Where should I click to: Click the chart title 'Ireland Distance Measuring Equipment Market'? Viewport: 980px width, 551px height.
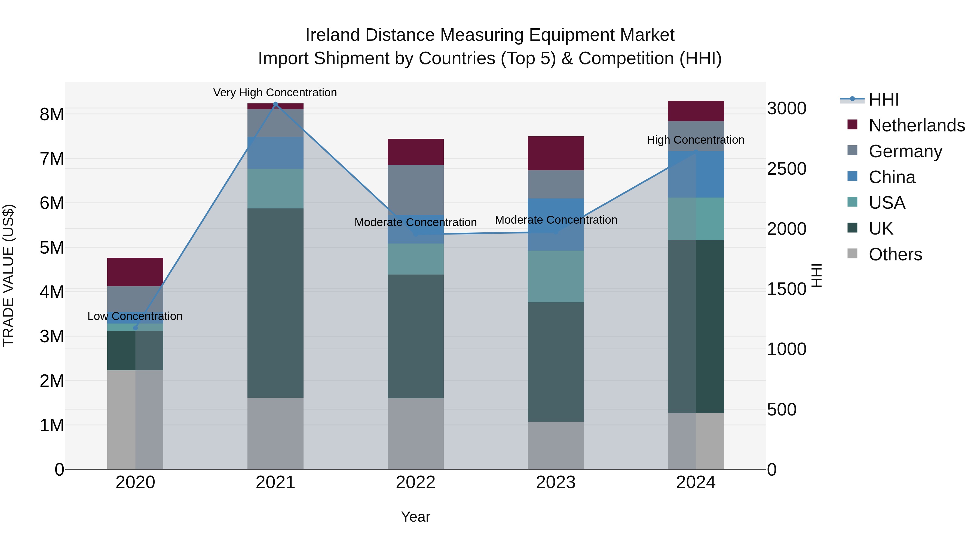[x=490, y=35]
